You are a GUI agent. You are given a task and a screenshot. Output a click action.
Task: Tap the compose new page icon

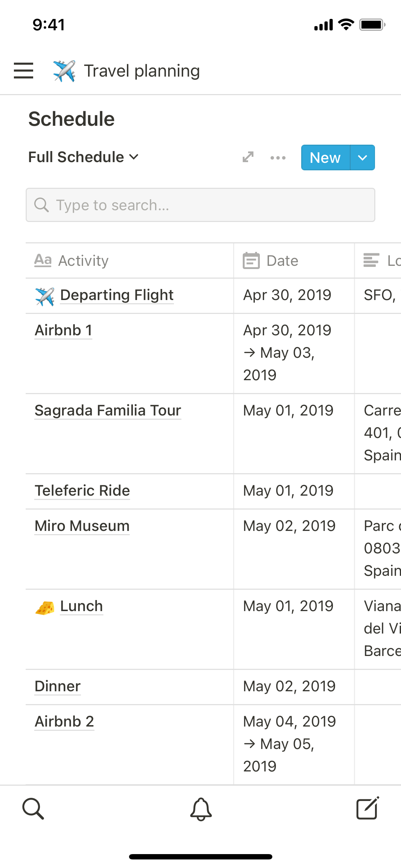[367, 808]
